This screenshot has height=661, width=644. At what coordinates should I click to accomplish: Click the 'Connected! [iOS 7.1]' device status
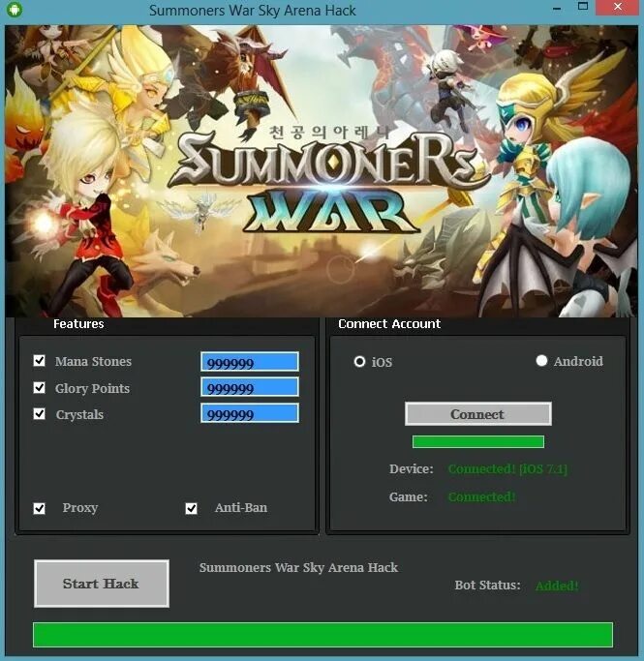[507, 468]
